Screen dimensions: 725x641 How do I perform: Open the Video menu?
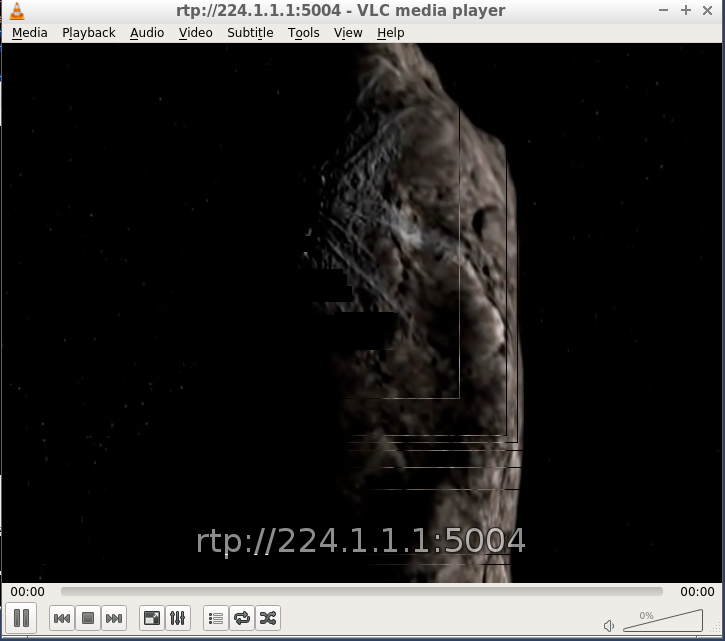pos(196,33)
